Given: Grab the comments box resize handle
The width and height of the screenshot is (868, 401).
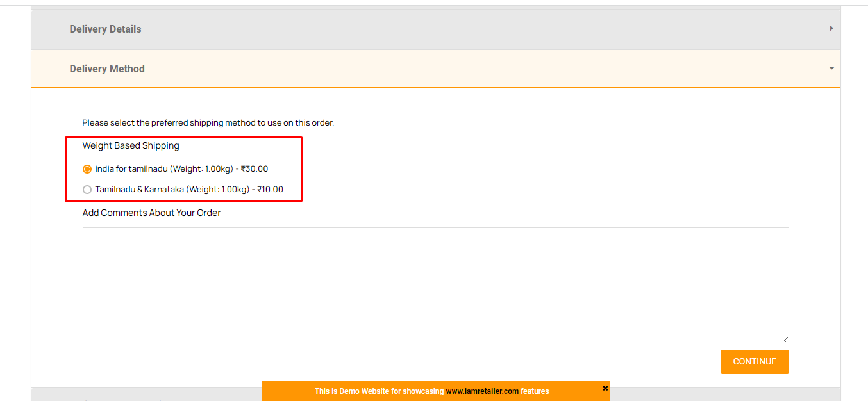Looking at the screenshot, I should [x=785, y=339].
